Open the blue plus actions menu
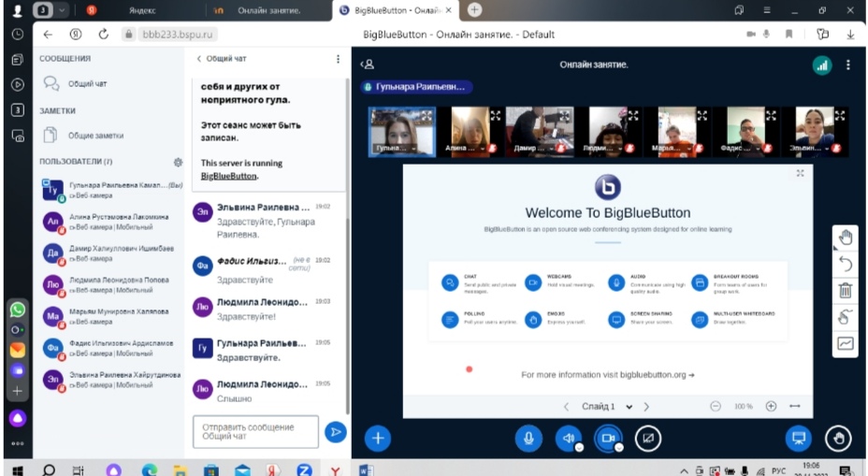Screen dimensions: 868x476 [x=377, y=438]
